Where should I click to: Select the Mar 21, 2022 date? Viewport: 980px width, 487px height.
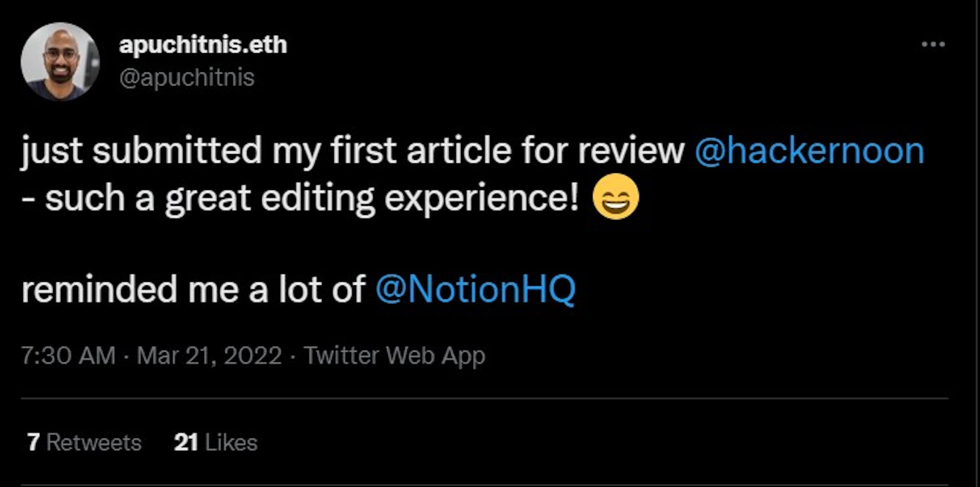click(209, 355)
